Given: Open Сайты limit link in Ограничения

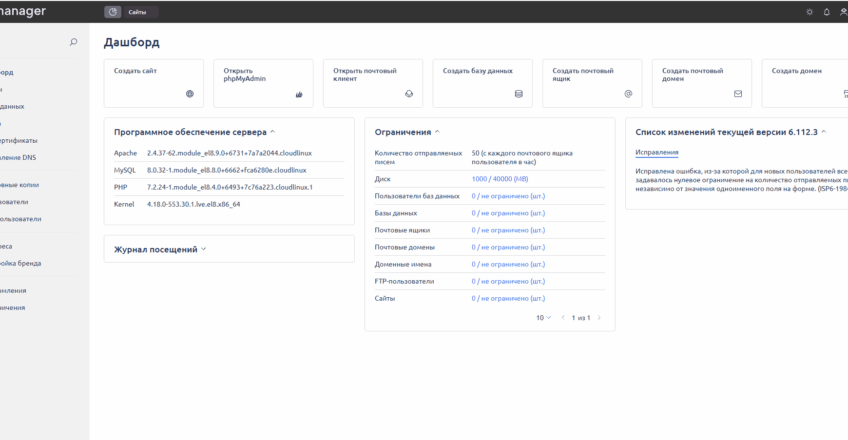Looking at the screenshot, I should (x=508, y=298).
